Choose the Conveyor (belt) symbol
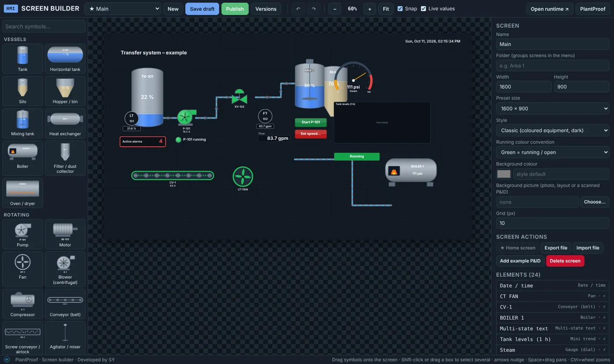This screenshot has width=614, height=364. point(65,304)
